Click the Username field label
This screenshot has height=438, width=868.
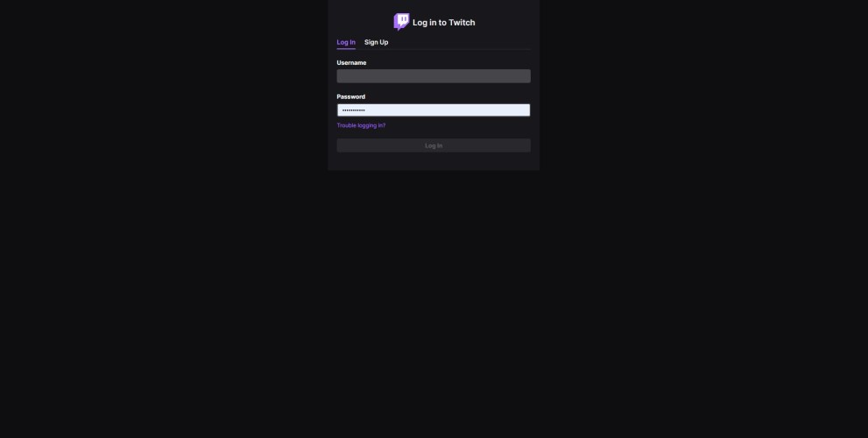coord(351,62)
